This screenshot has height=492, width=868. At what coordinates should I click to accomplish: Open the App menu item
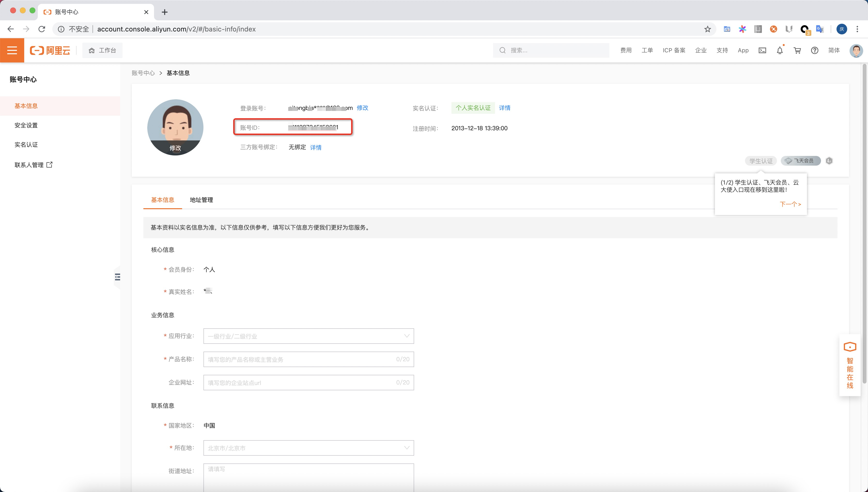[x=743, y=50]
